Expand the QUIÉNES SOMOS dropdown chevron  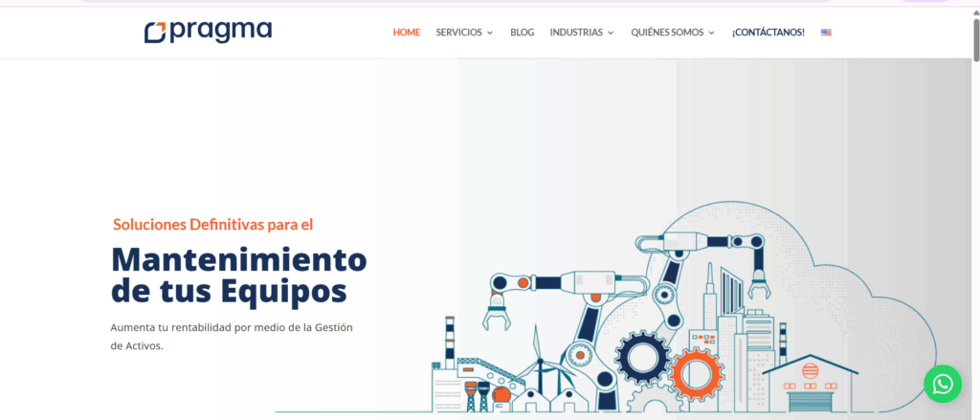tap(711, 33)
